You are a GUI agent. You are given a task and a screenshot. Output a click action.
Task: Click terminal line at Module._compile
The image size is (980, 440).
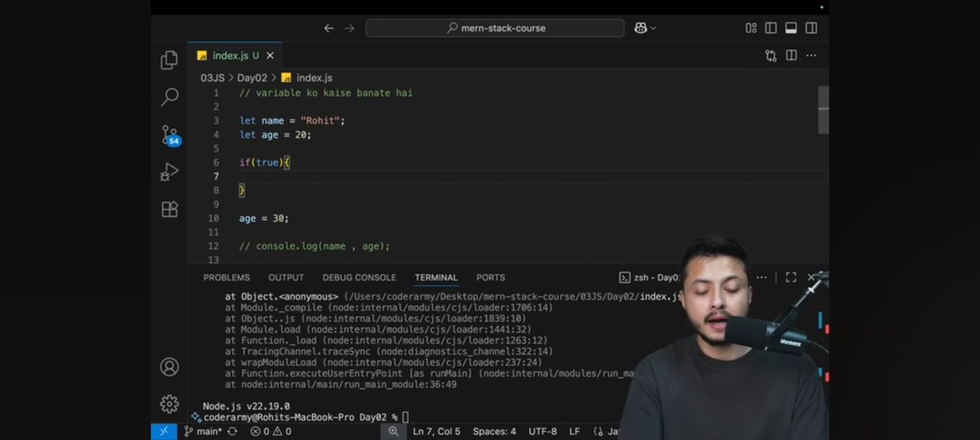click(x=389, y=308)
